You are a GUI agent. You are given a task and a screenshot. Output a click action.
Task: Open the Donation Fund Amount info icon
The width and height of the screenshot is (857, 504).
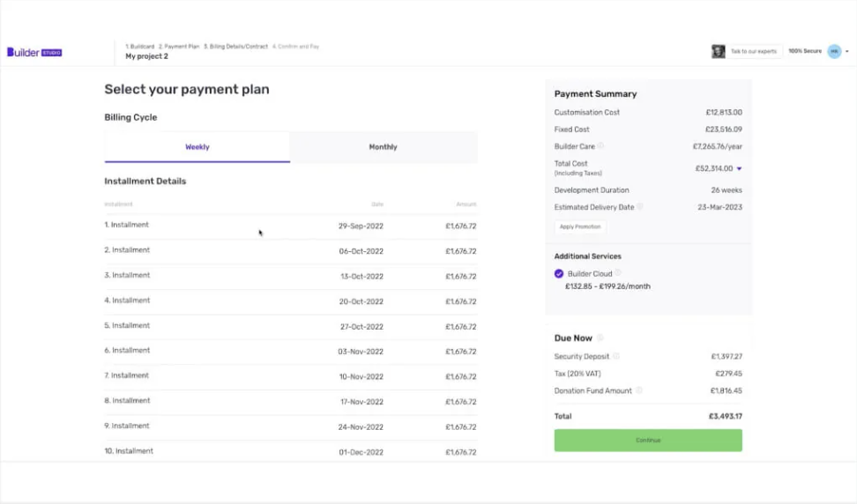[x=639, y=390]
